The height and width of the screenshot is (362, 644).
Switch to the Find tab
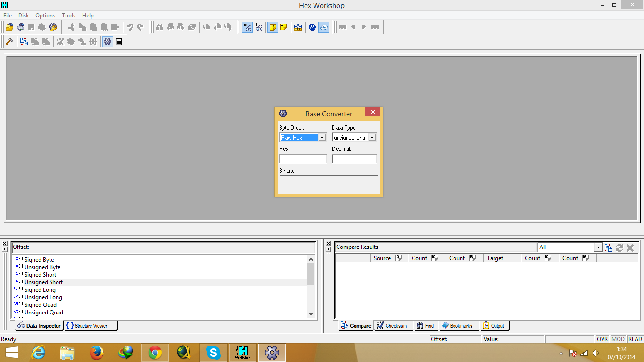[x=426, y=326]
